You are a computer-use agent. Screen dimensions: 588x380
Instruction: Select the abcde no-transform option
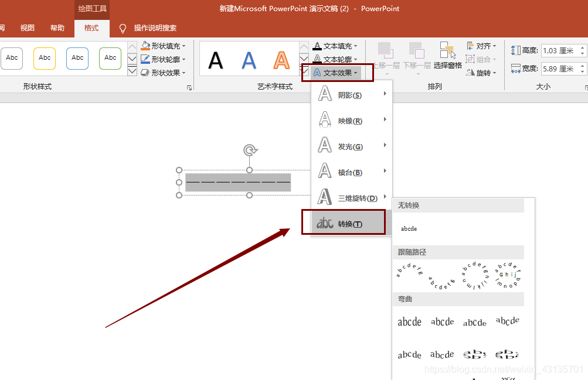[x=409, y=229]
